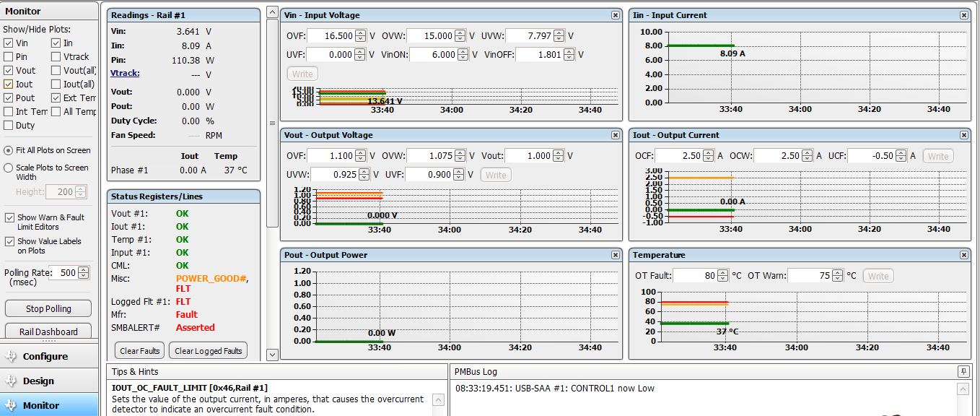Adjust the UCF -0.50 spinner arrows
Viewport: 980px width, 416px height.
(902, 155)
